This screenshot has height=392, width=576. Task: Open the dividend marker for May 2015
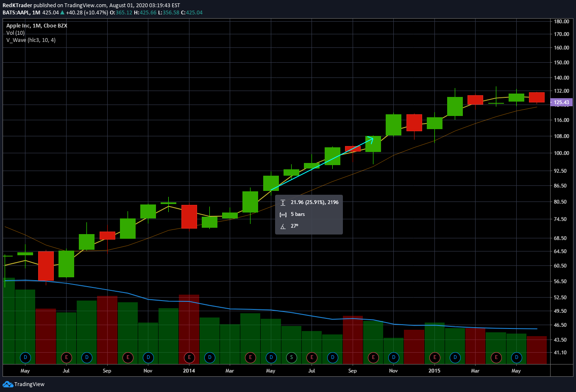pos(517,357)
